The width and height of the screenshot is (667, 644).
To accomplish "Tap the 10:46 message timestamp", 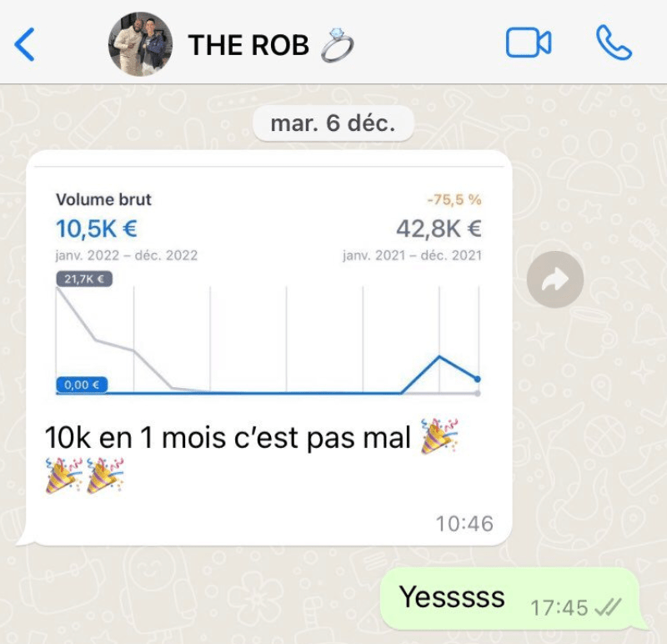I will (x=464, y=524).
